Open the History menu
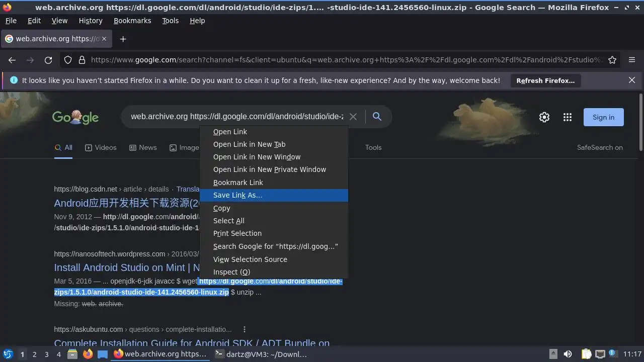This screenshot has width=644, height=362. [x=91, y=21]
